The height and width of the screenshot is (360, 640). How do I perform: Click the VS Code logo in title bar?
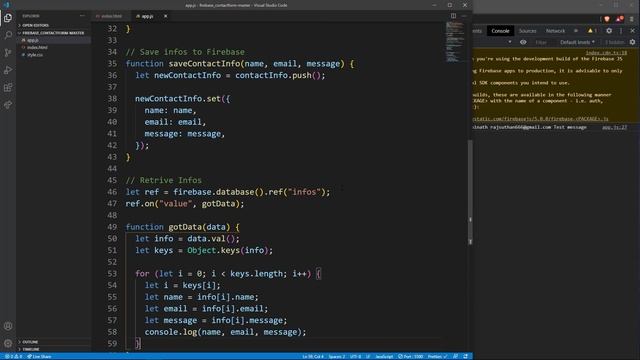point(6,5)
